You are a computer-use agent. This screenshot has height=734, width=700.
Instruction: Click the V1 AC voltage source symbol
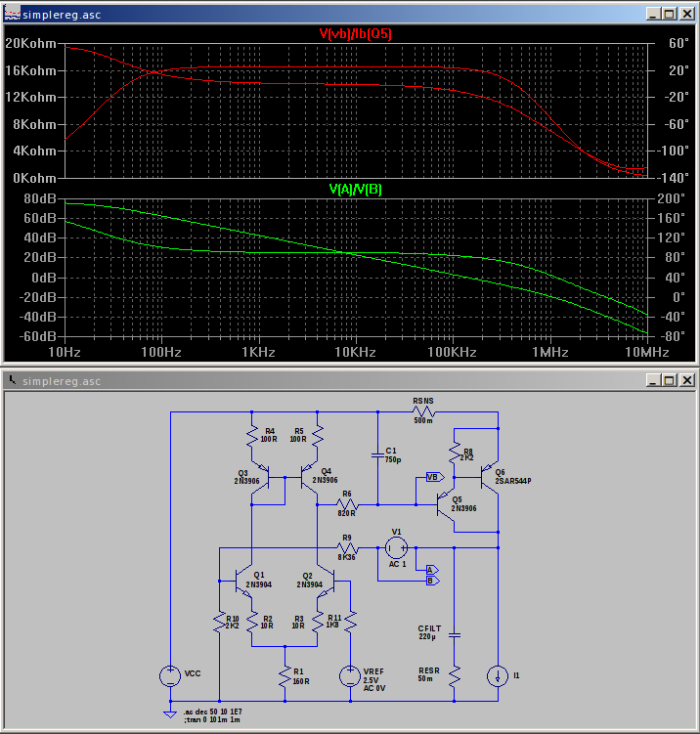[396, 547]
